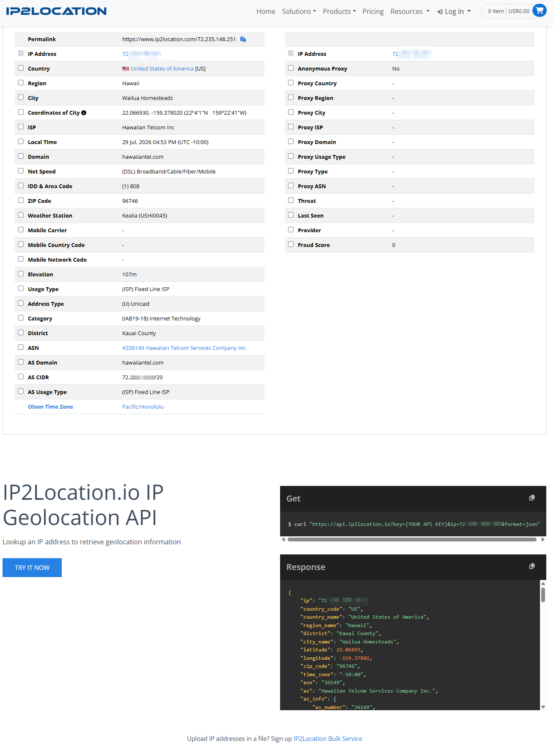Enable the Anonymous Proxy checkbox
The height and width of the screenshot is (756, 553).
(x=291, y=68)
